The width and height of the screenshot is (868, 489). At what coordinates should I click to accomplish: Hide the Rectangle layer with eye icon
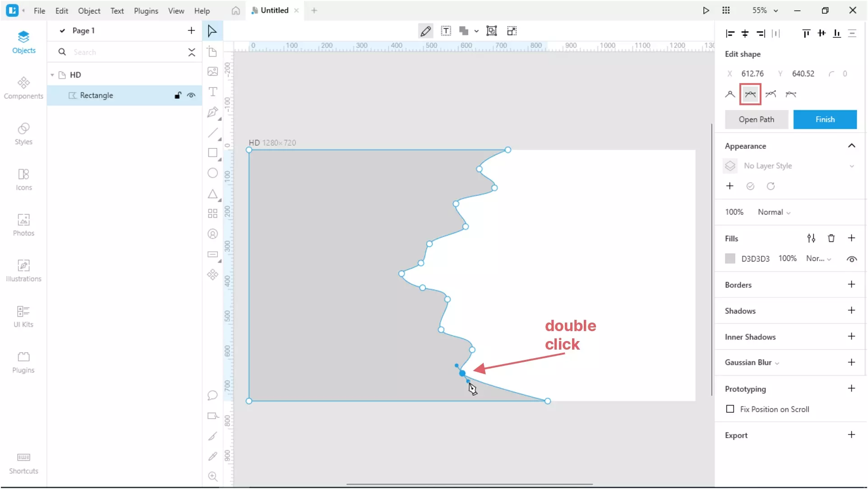click(191, 95)
